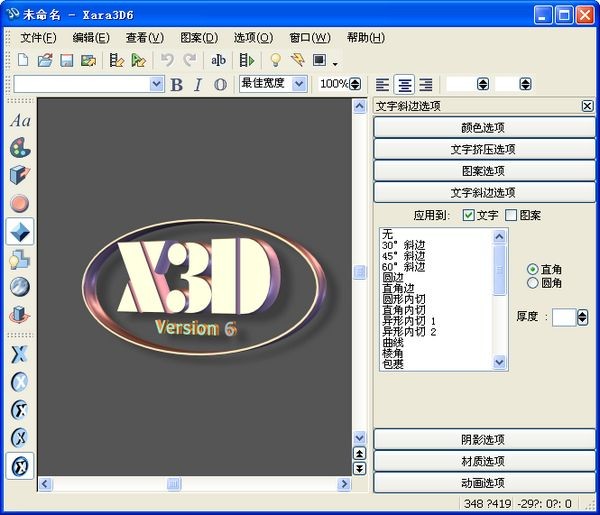This screenshot has height=515, width=600.
Task: Open the font name dropdown
Action: (156, 84)
